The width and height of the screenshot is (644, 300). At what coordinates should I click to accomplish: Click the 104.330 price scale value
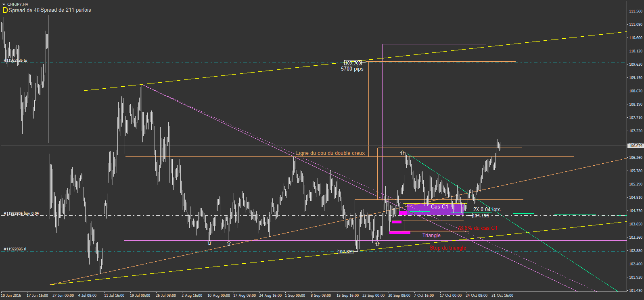(636, 211)
